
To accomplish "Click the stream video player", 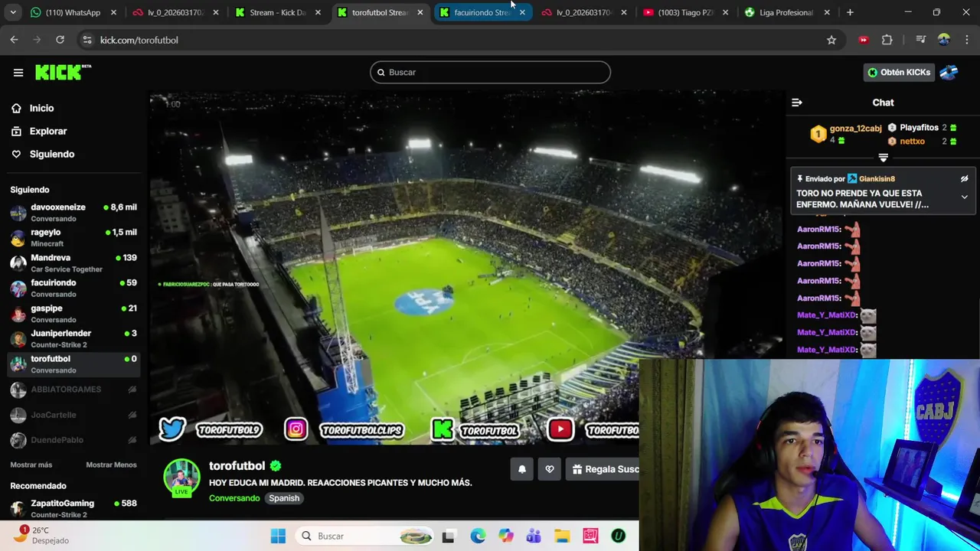I will 467,268.
